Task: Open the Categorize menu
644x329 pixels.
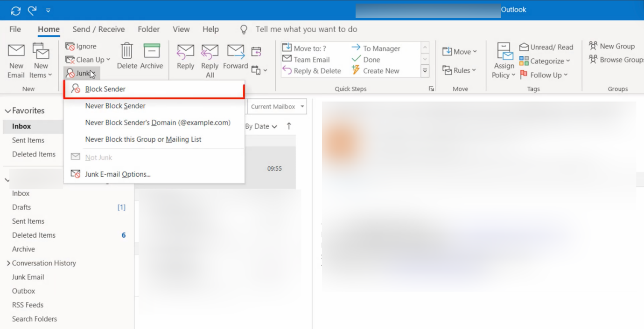Action: (545, 61)
